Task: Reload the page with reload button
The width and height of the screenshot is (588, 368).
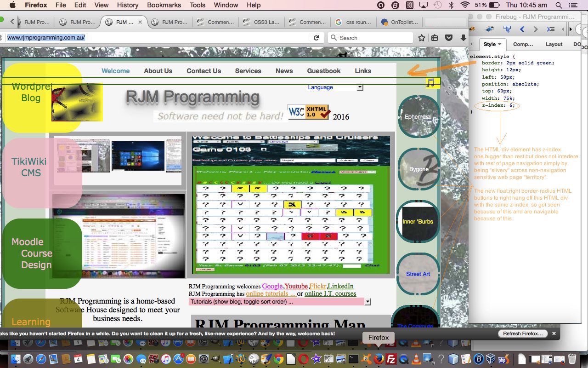Action: 316,38
